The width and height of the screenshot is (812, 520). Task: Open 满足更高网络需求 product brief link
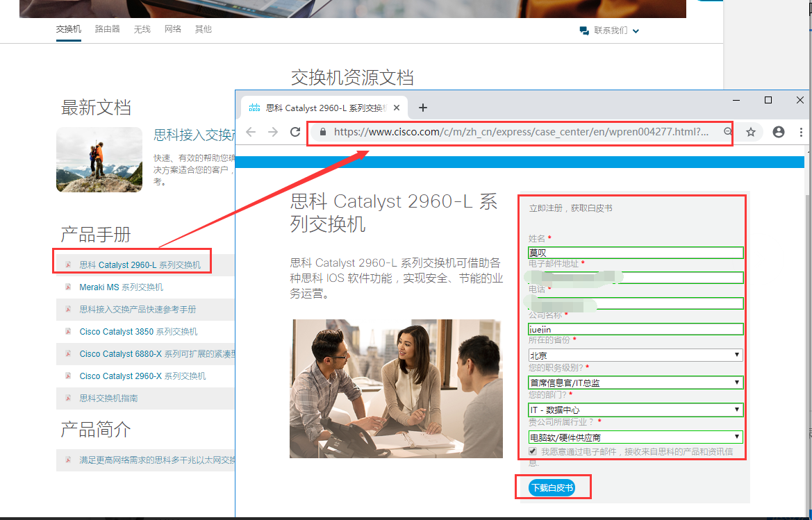(x=157, y=460)
